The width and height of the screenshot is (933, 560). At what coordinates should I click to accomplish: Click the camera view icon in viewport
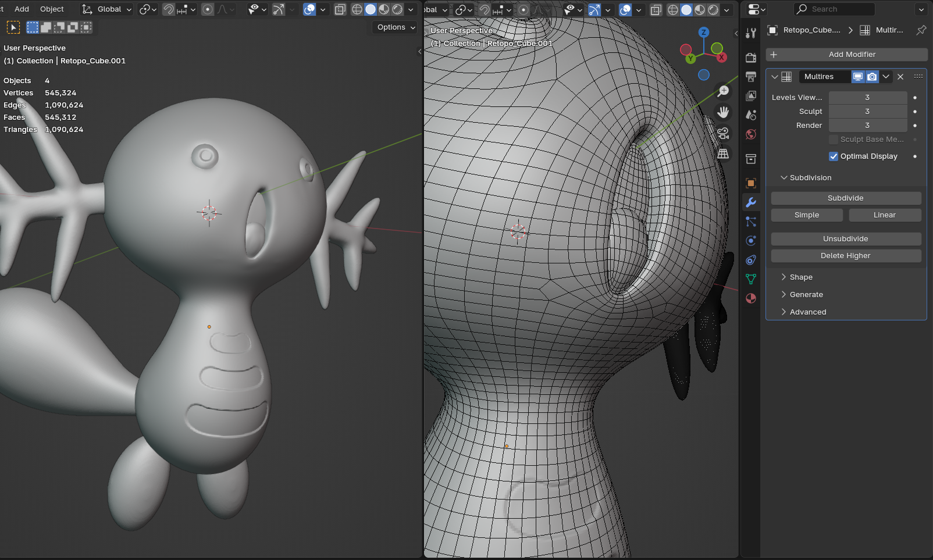[723, 134]
